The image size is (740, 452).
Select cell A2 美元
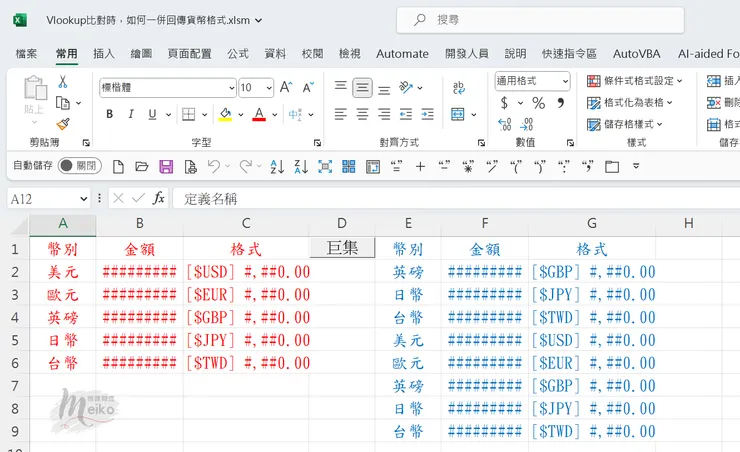pyautogui.click(x=63, y=272)
